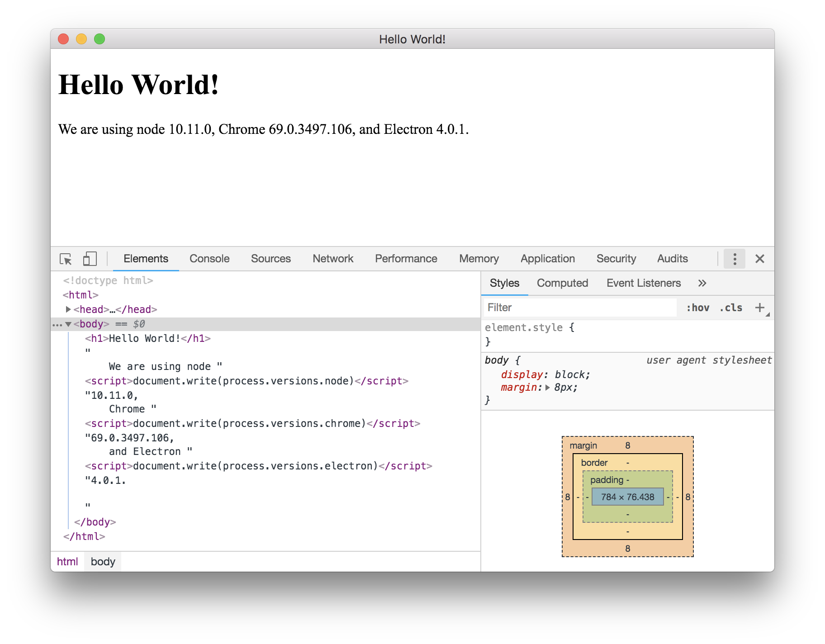
Task: Select the opening html tag node
Action: [x=81, y=295]
